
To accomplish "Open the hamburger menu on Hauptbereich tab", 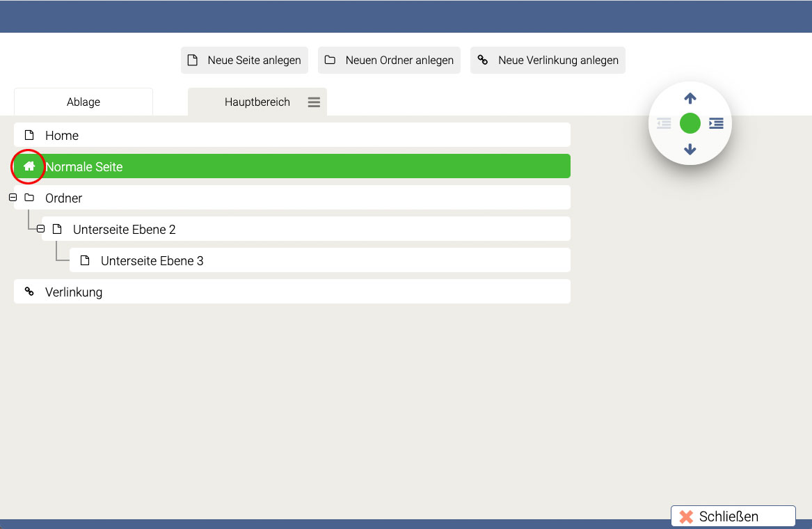I will click(x=314, y=102).
